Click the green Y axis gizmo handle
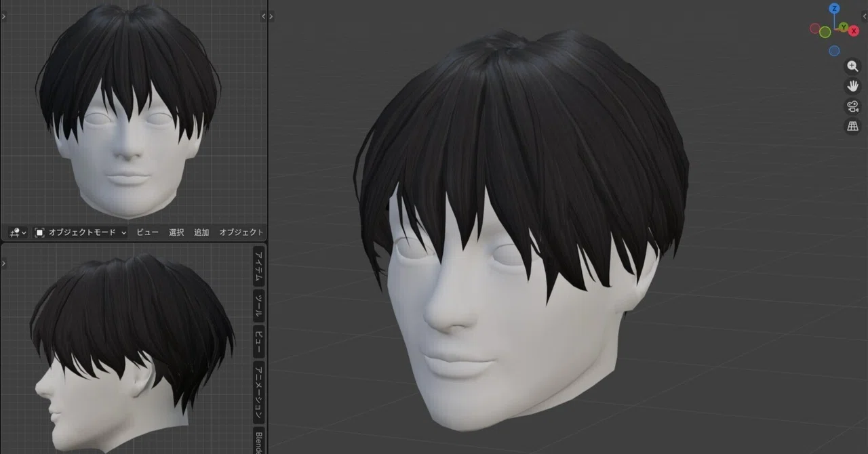The image size is (868, 454). (844, 27)
